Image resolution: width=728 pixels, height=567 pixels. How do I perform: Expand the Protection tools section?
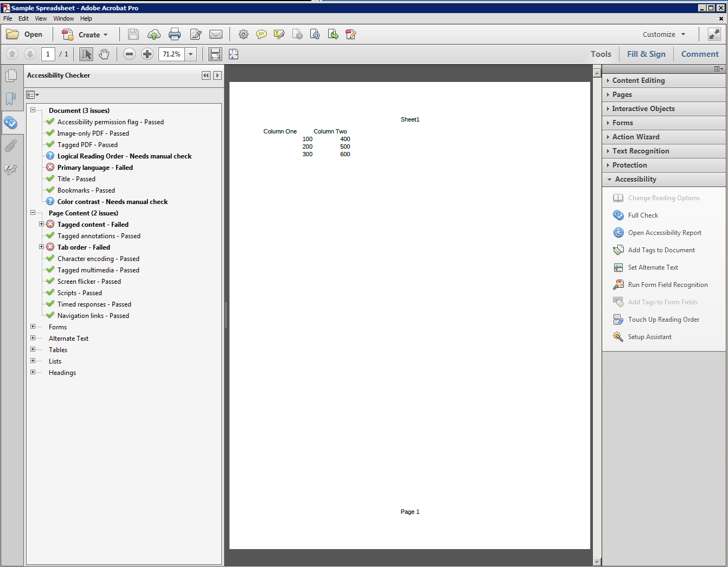664,165
